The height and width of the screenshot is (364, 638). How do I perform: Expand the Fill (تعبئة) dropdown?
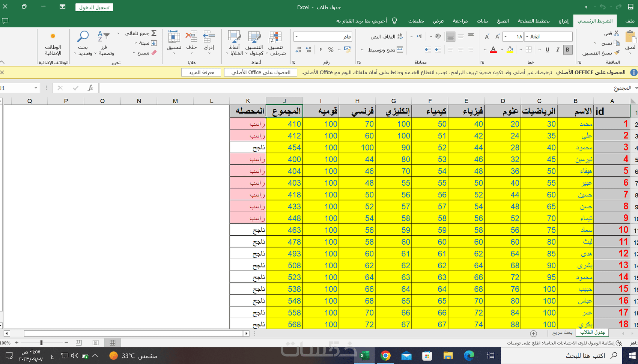pyautogui.click(x=136, y=43)
